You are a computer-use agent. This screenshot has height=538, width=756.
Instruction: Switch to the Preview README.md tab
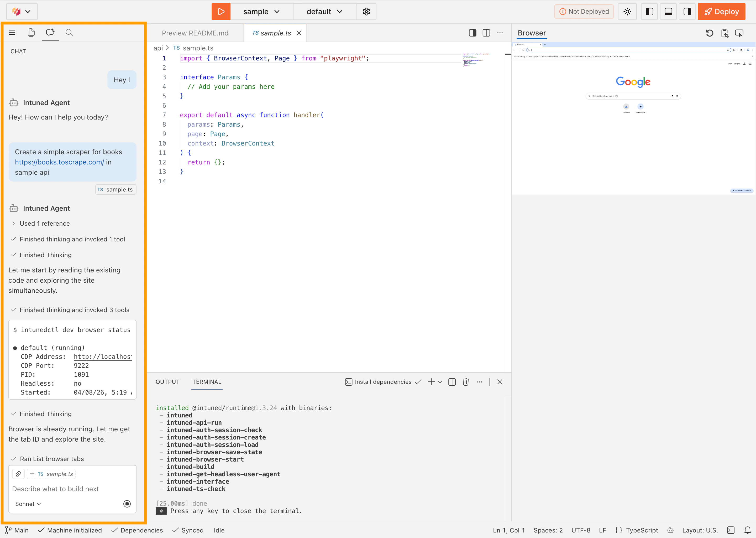tap(195, 33)
